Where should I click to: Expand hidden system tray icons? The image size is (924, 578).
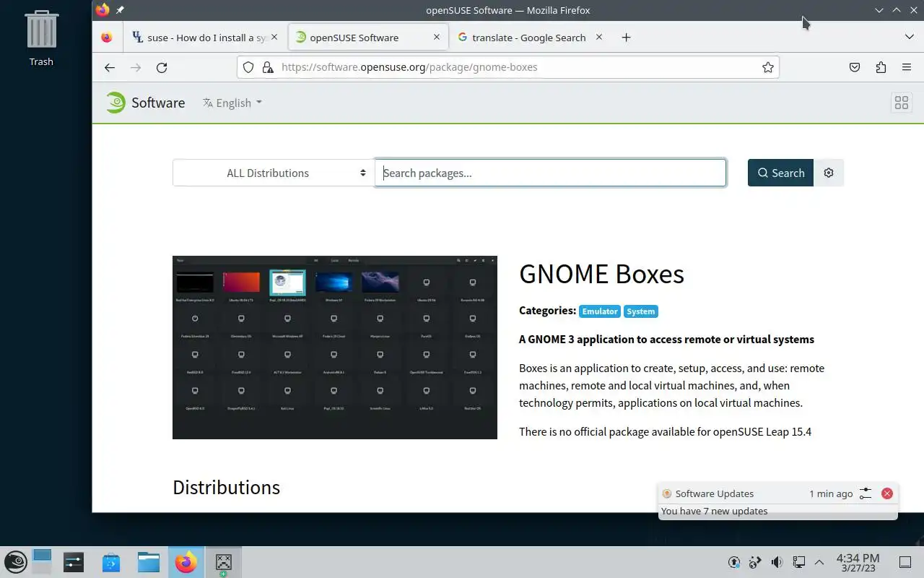(x=819, y=562)
